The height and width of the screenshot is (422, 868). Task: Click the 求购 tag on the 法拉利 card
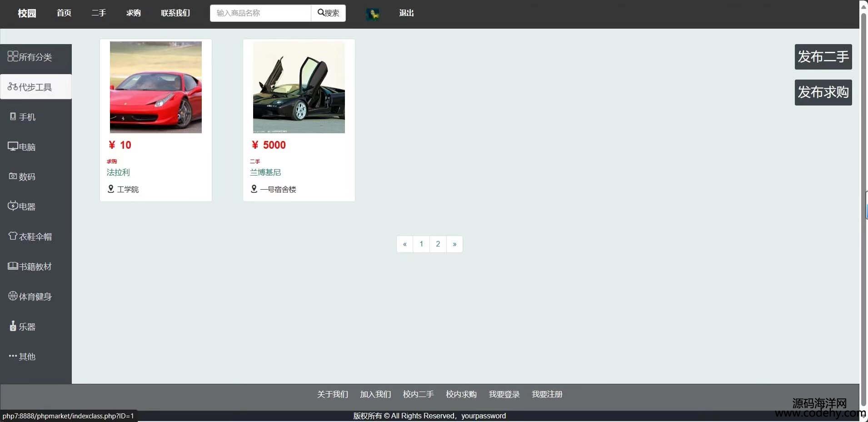112,161
